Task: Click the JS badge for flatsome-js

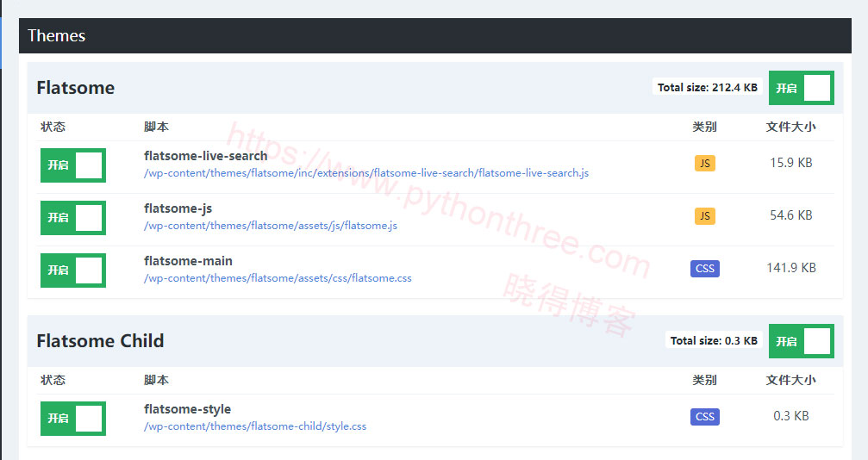Action: 705,216
